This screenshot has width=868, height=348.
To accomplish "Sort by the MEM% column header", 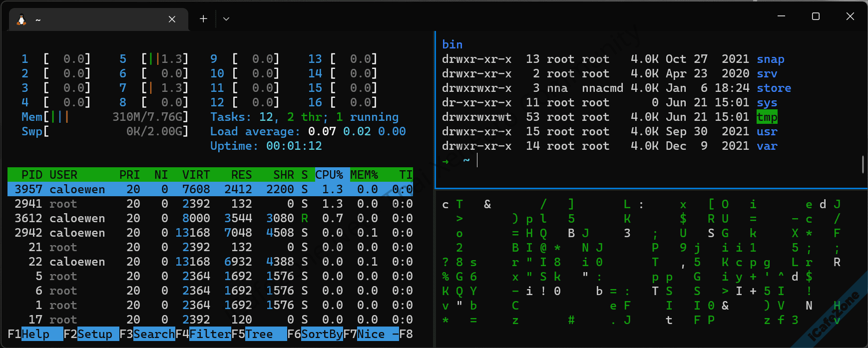I will [x=364, y=175].
